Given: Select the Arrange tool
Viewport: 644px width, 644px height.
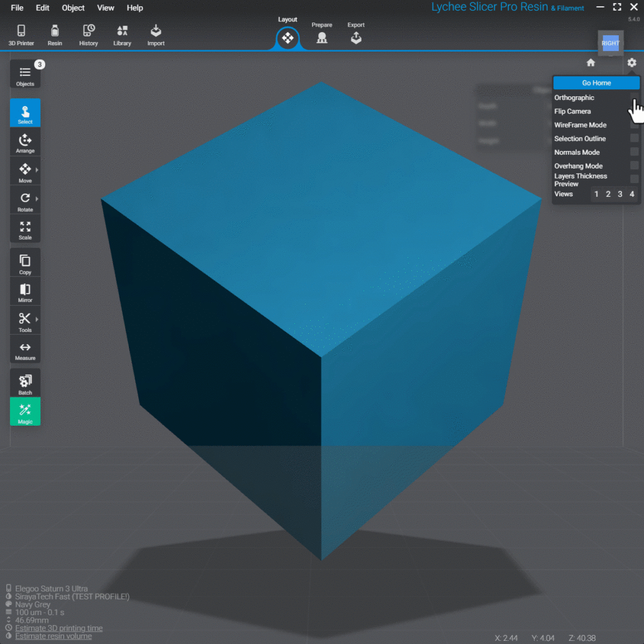Looking at the screenshot, I should click(x=25, y=143).
